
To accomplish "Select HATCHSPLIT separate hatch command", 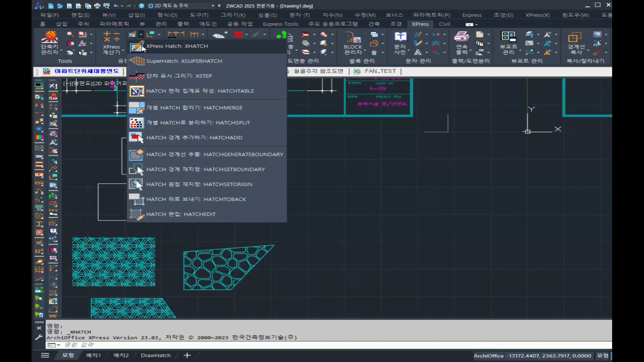I will pyautogui.click(x=198, y=123).
